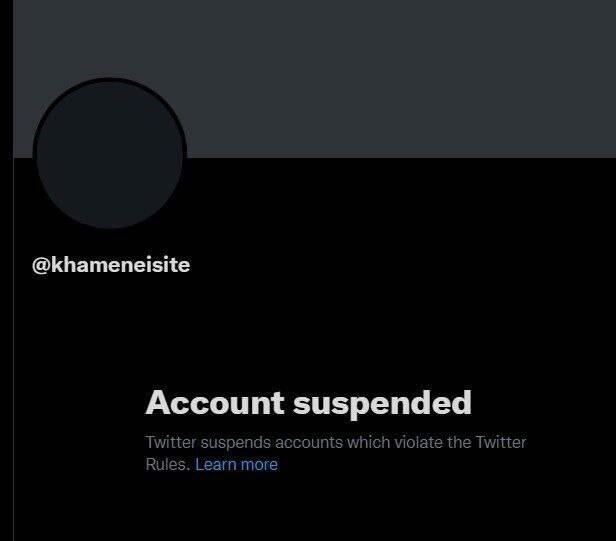Viewport: 616px width, 541px height.
Task: Follow the blue Learn more hyperlink
Action: click(236, 464)
